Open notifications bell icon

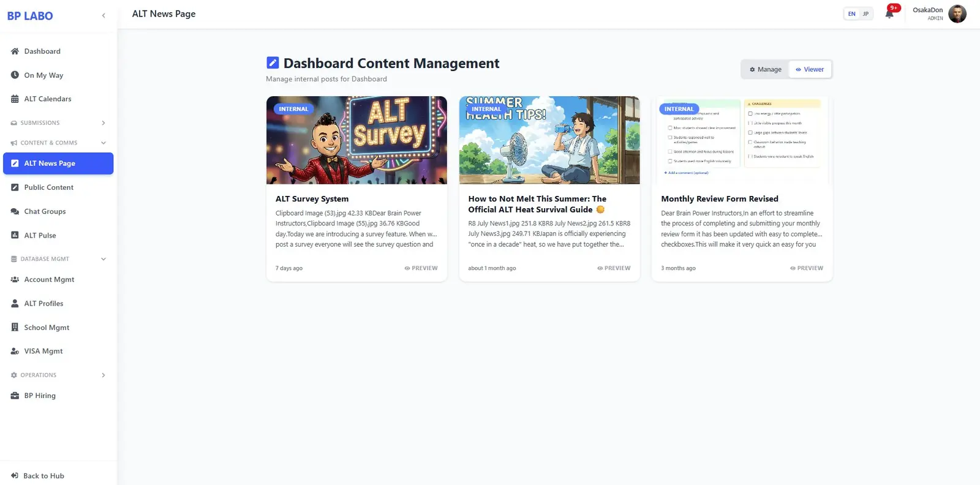coord(889,13)
